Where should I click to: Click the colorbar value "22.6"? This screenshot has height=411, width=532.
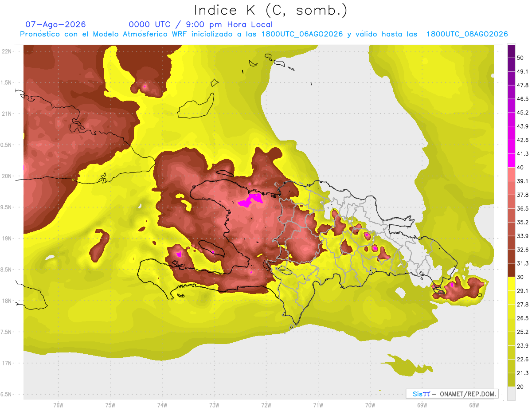(523, 359)
